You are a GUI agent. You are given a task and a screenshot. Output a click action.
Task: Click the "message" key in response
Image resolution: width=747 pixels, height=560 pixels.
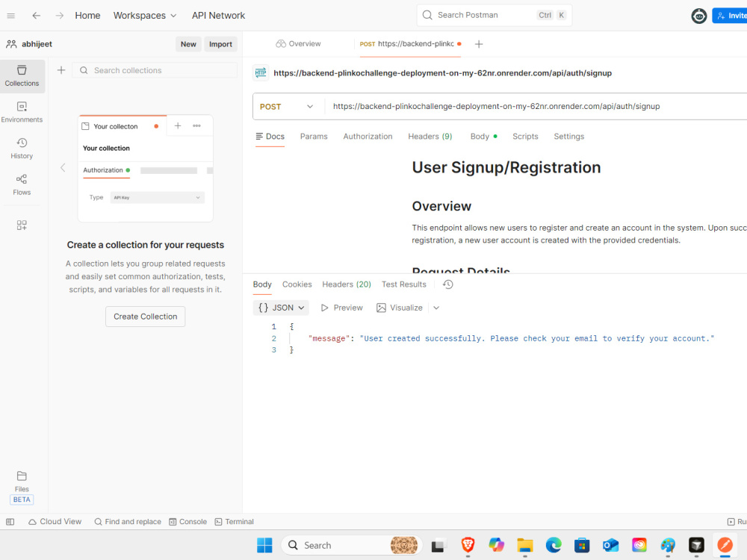point(329,338)
